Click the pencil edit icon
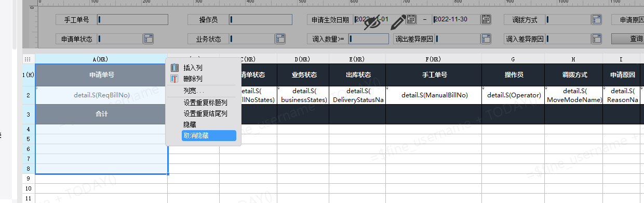 pyautogui.click(x=398, y=22)
